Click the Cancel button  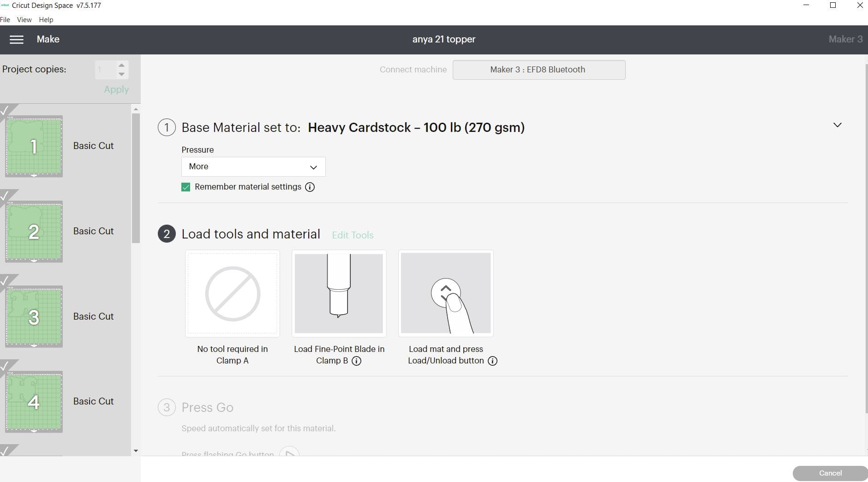pyautogui.click(x=830, y=473)
